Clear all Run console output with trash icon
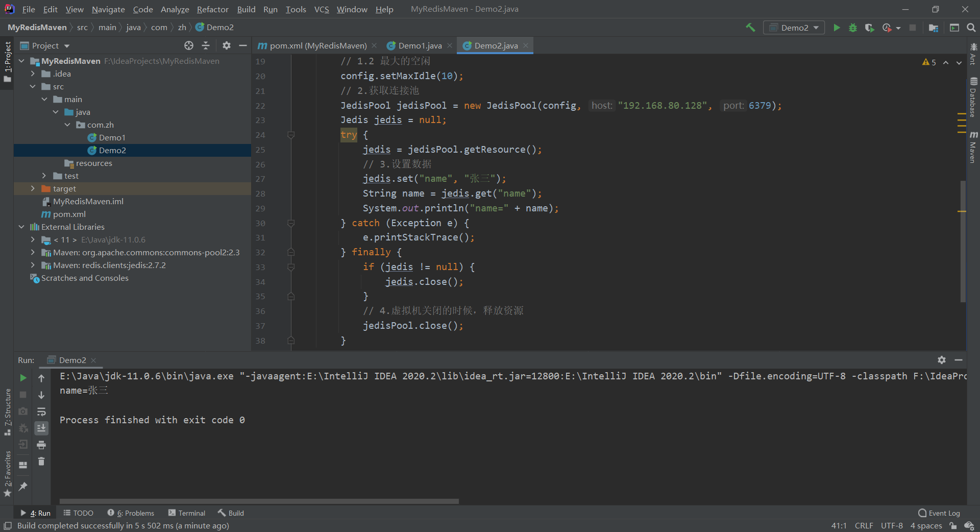This screenshot has width=980, height=532. pos(41,461)
